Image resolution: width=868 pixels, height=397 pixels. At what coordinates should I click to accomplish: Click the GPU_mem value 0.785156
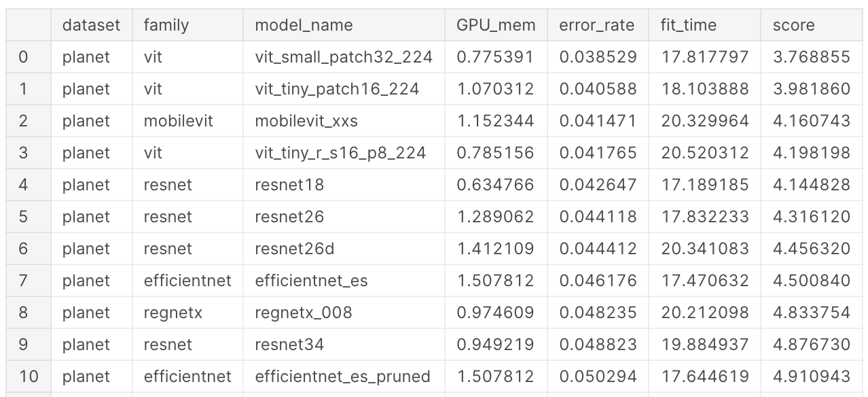[x=495, y=153]
